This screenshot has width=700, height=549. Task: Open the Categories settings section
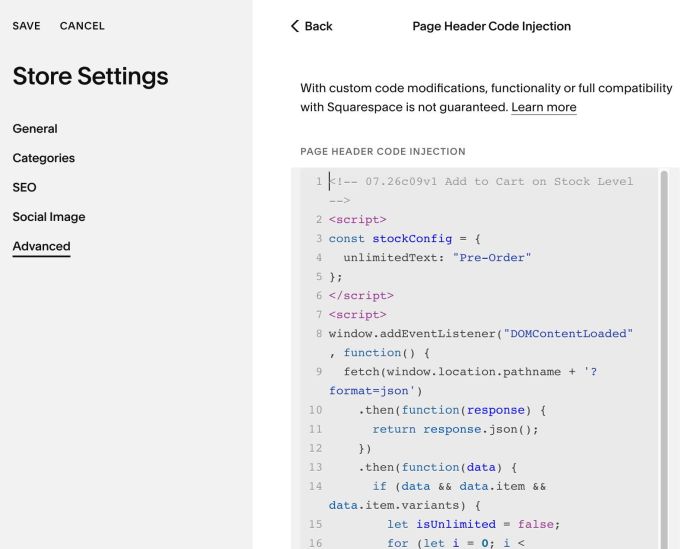pos(44,158)
